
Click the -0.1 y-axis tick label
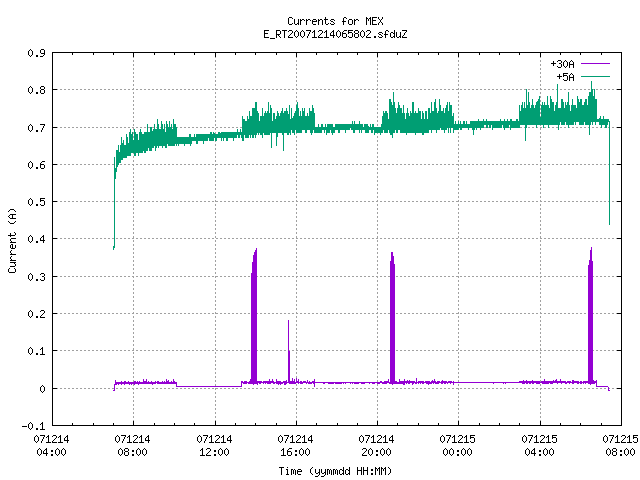point(33,426)
